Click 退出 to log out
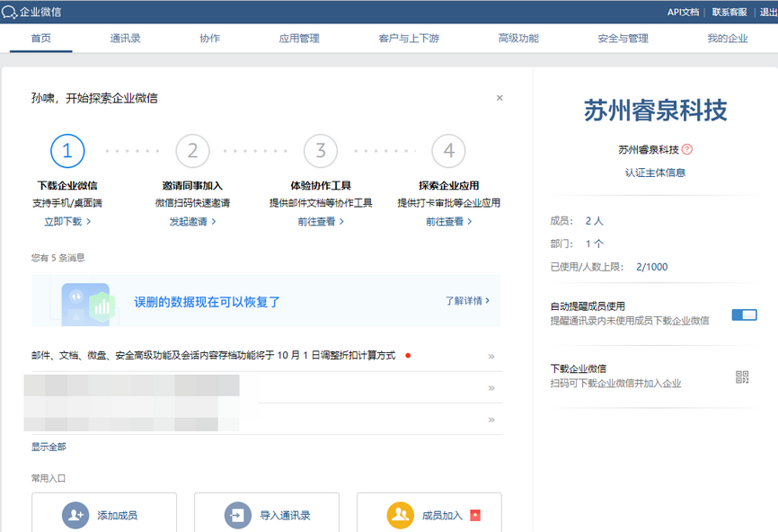This screenshot has height=532, width=778. pyautogui.click(x=769, y=12)
